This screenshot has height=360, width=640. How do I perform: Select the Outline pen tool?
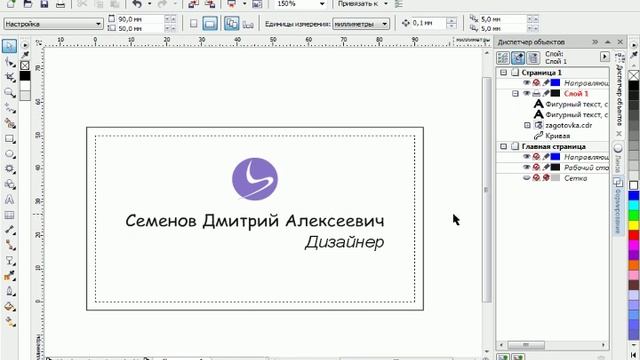pos(10,291)
